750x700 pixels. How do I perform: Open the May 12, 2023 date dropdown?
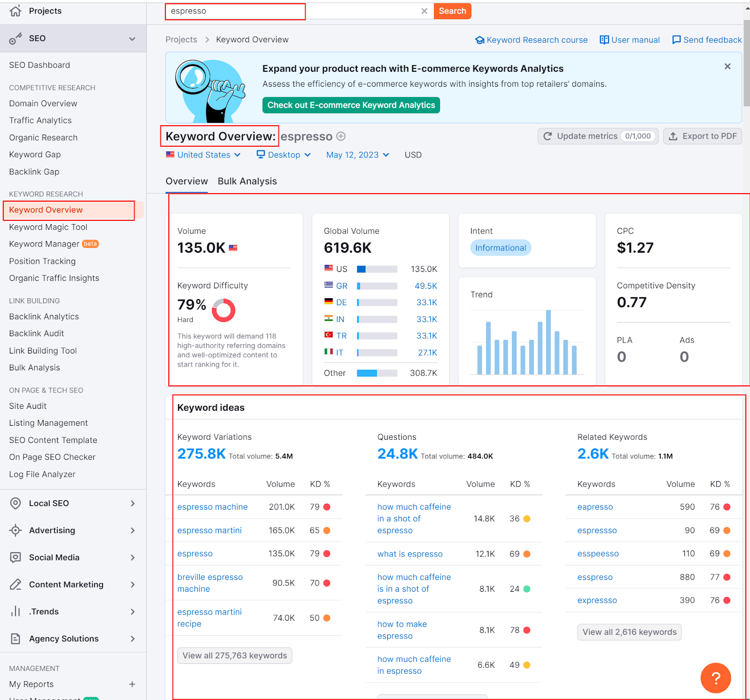358,155
